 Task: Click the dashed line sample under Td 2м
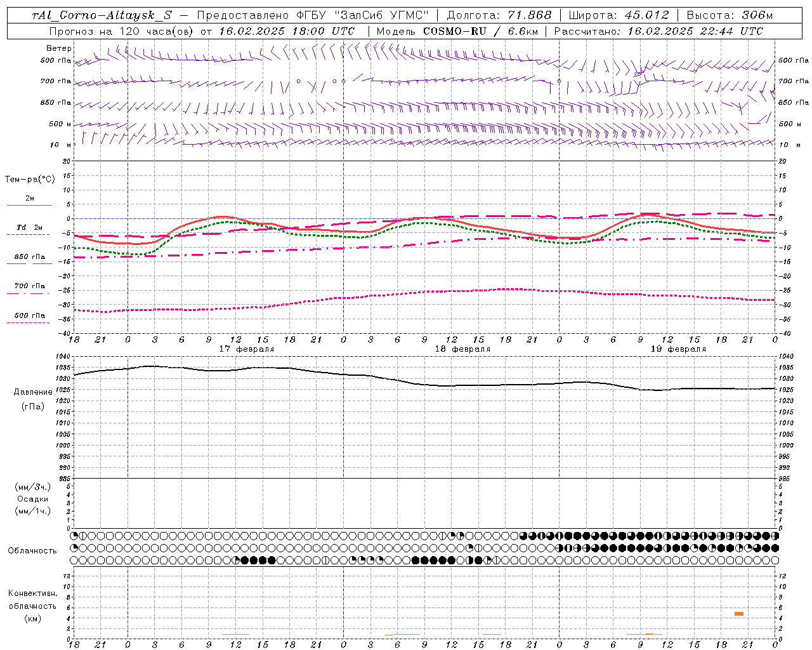29,235
